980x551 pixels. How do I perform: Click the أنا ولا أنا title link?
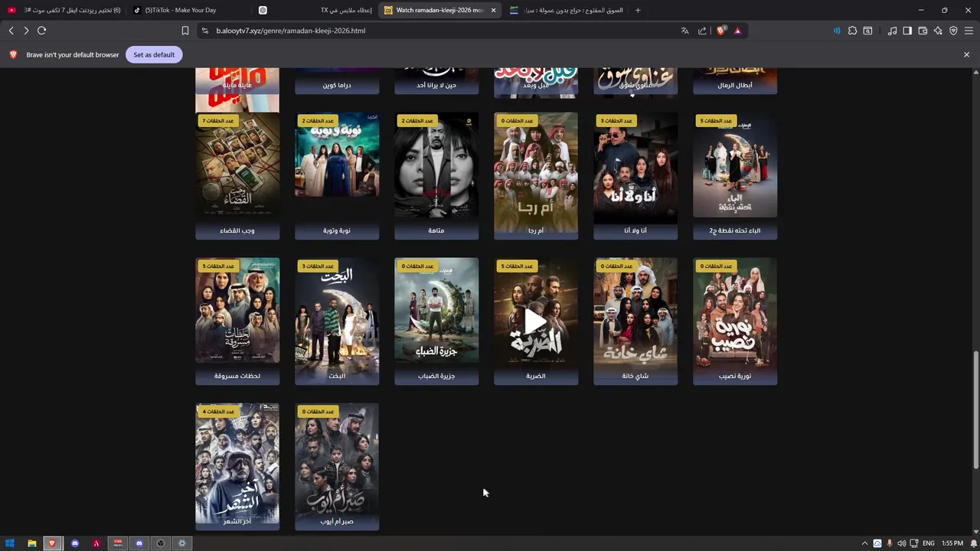click(x=635, y=230)
